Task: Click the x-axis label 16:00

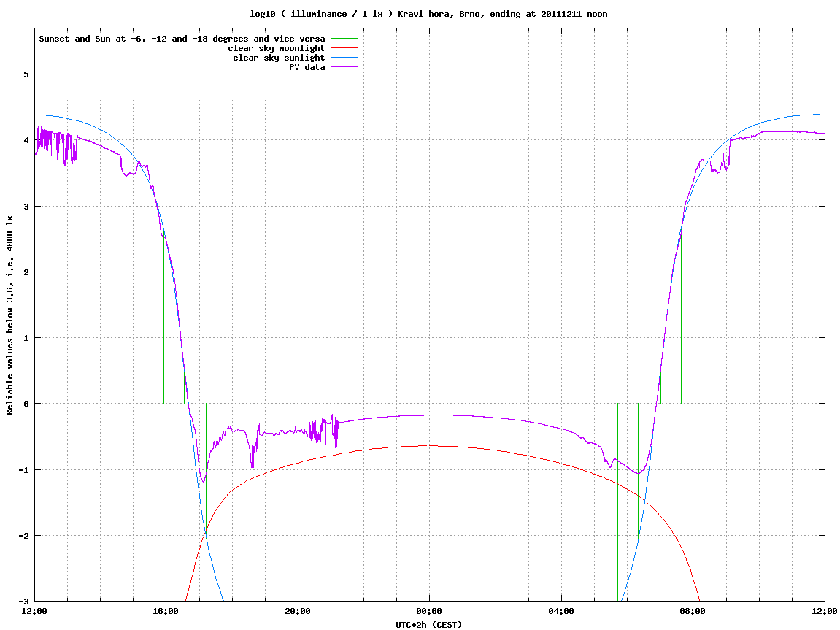Action: coord(166,611)
